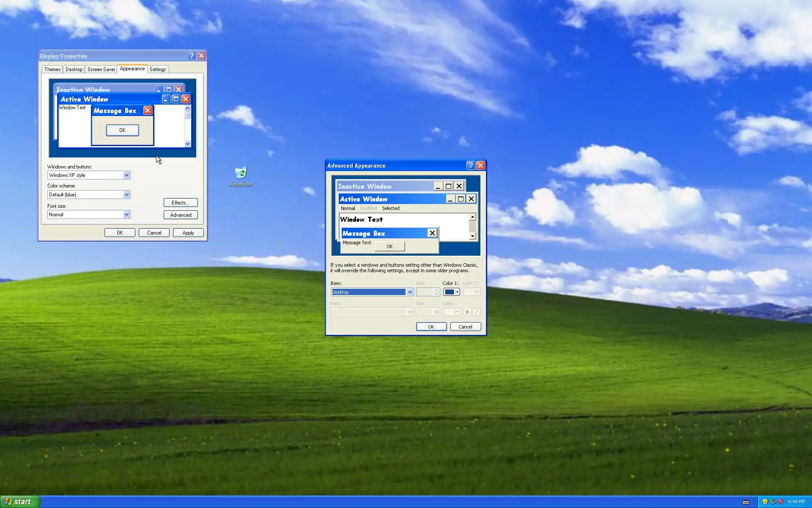
Task: Expand the Item dropdown showing Desktop
Action: 409,292
